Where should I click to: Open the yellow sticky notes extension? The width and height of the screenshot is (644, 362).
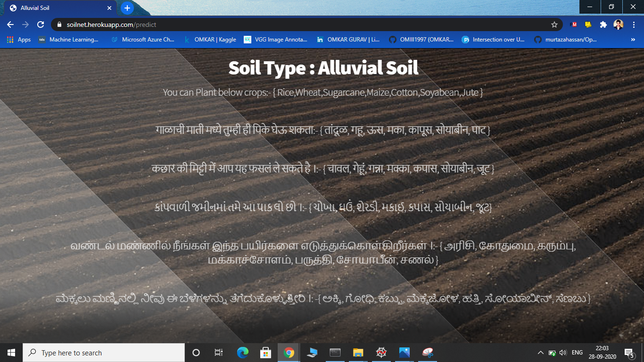[588, 25]
